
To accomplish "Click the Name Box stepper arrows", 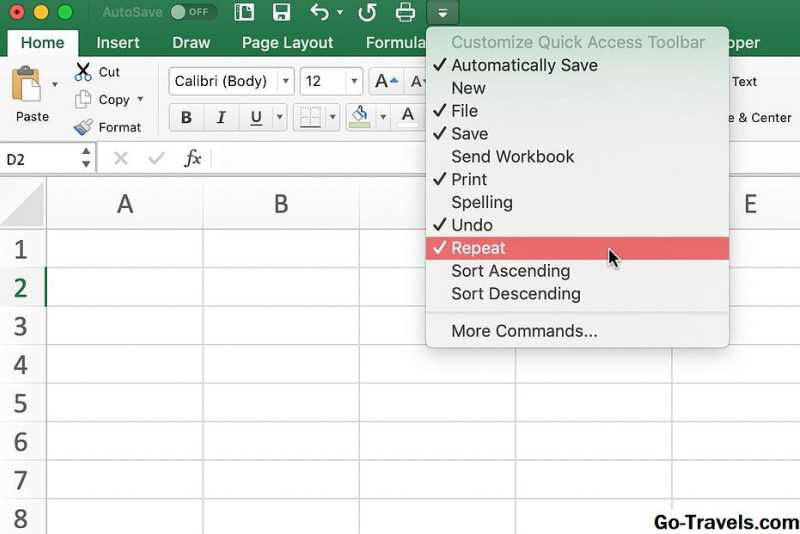I will 86,158.
